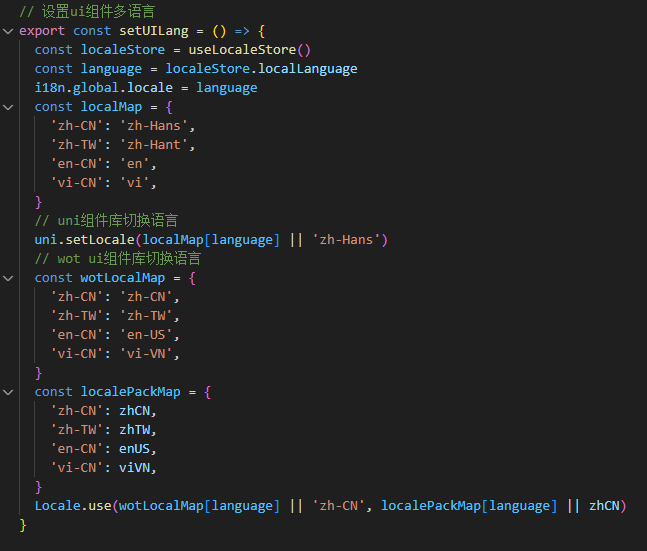
Task: Click the comment '// wot ui组件库切换语言'
Action: [118, 259]
